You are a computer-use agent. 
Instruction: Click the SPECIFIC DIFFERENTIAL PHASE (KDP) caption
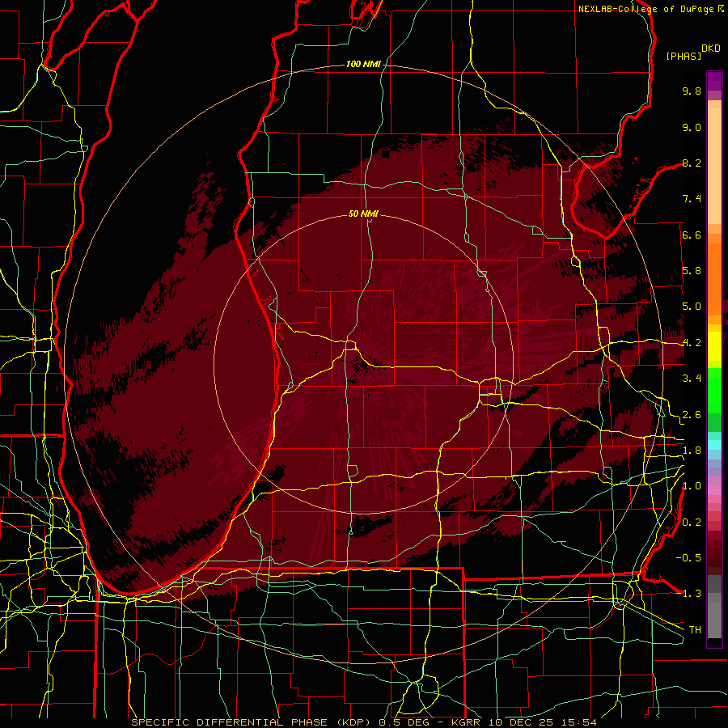click(253, 722)
